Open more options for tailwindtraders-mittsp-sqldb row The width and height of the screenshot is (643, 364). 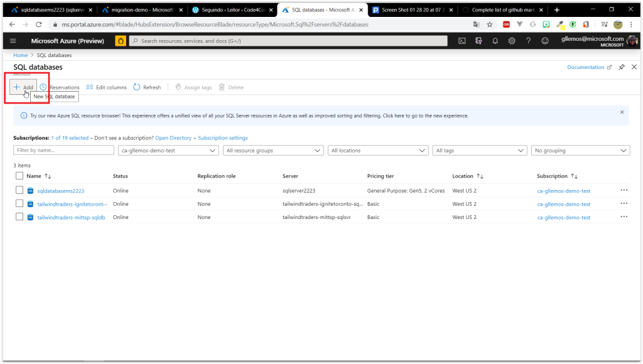pyautogui.click(x=624, y=217)
